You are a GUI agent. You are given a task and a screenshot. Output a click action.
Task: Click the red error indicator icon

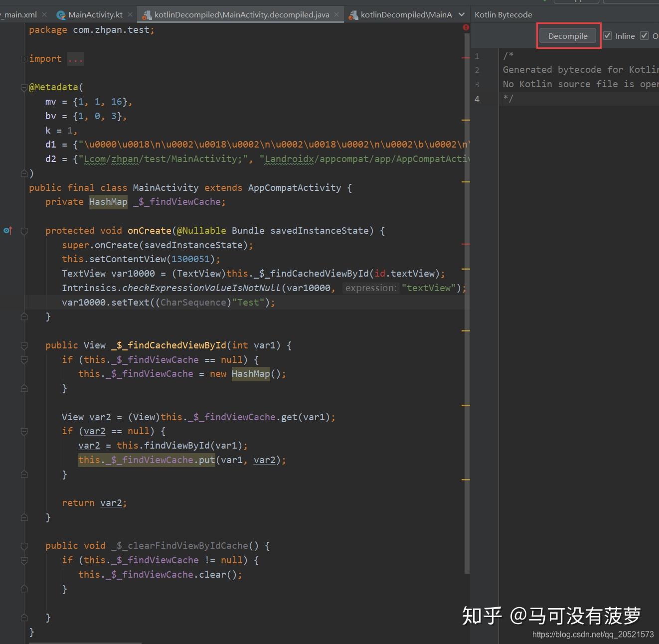(x=466, y=28)
